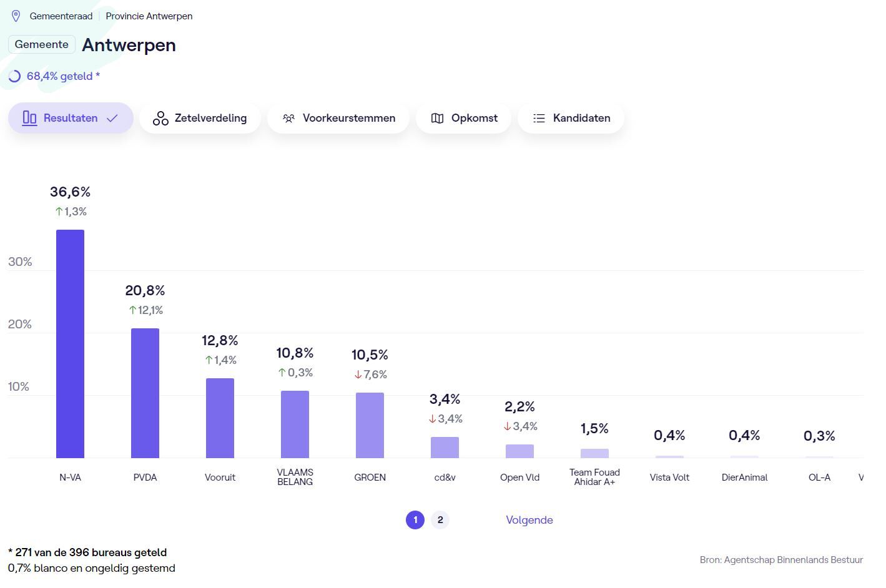
Task: Click the Vooruit party label
Action: point(220,478)
